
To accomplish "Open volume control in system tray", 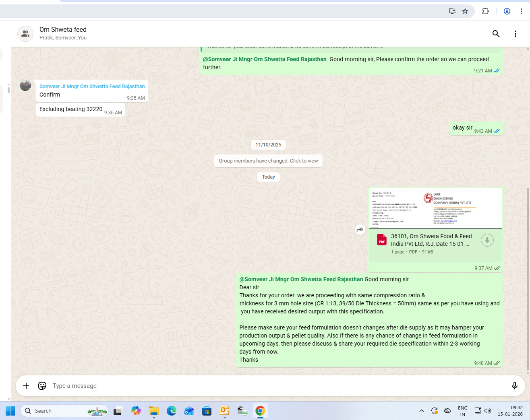I will 488,411.
